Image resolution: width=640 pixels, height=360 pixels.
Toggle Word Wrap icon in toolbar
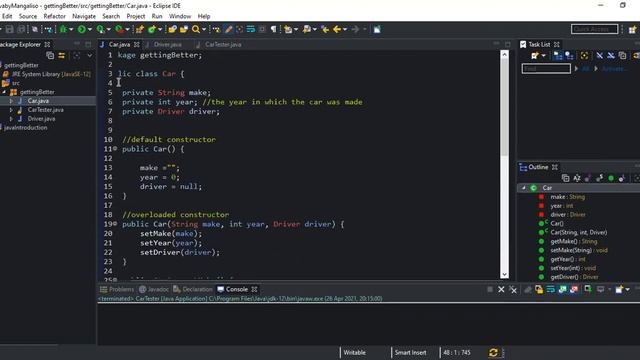[x=251, y=29]
